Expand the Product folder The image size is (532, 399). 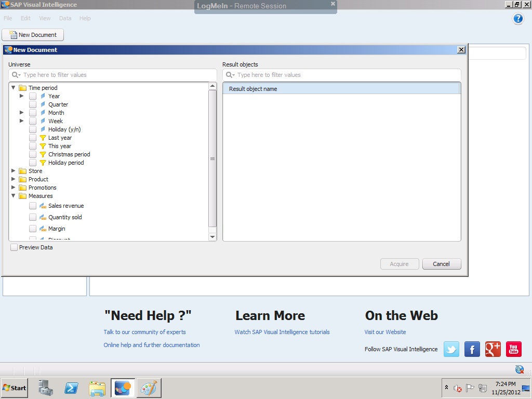(x=13, y=179)
